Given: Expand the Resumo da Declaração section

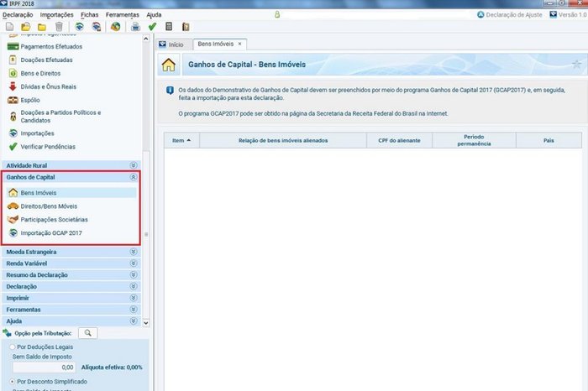Looking at the screenshot, I should (x=133, y=275).
